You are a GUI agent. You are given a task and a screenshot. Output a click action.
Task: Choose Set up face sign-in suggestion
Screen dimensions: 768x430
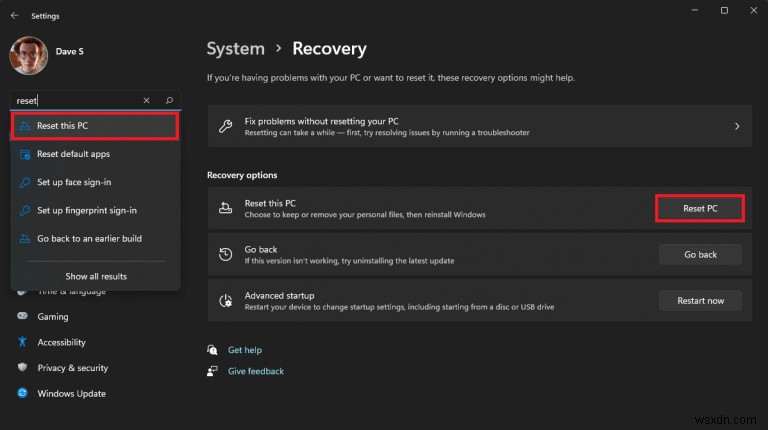[x=95, y=182]
